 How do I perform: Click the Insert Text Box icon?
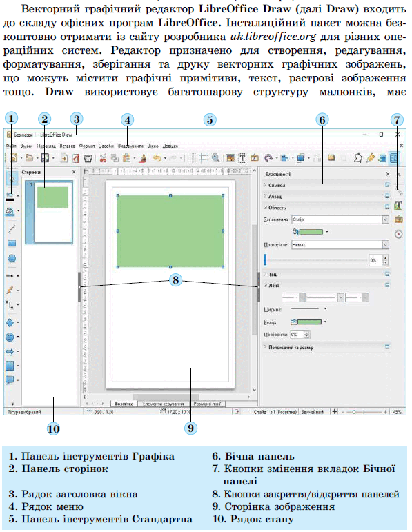click(242, 158)
